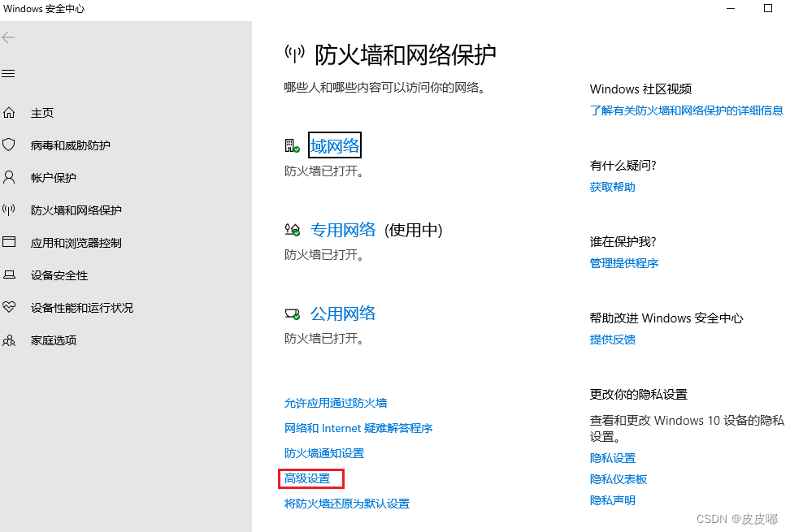The image size is (790, 532).
Task: Open 隐私设置 link
Action: click(x=612, y=458)
